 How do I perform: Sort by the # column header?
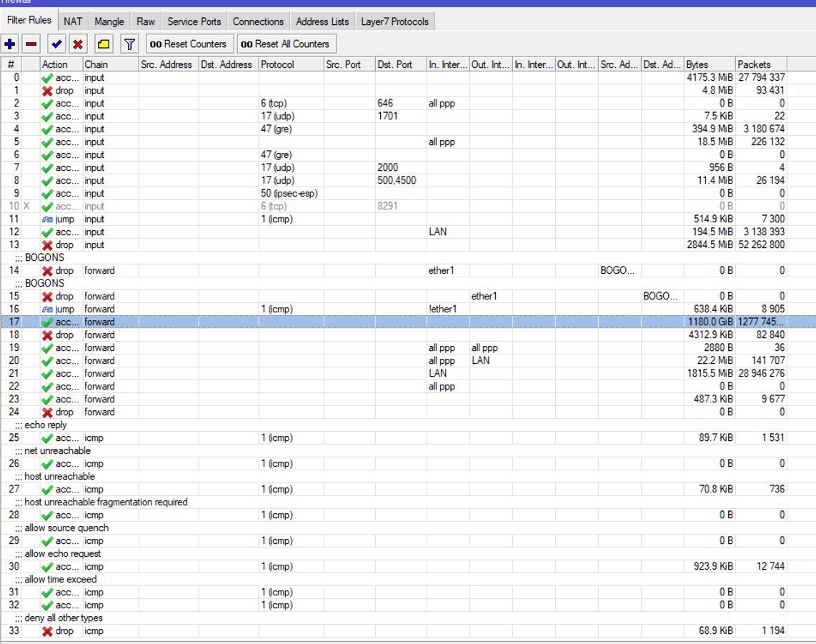click(11, 64)
